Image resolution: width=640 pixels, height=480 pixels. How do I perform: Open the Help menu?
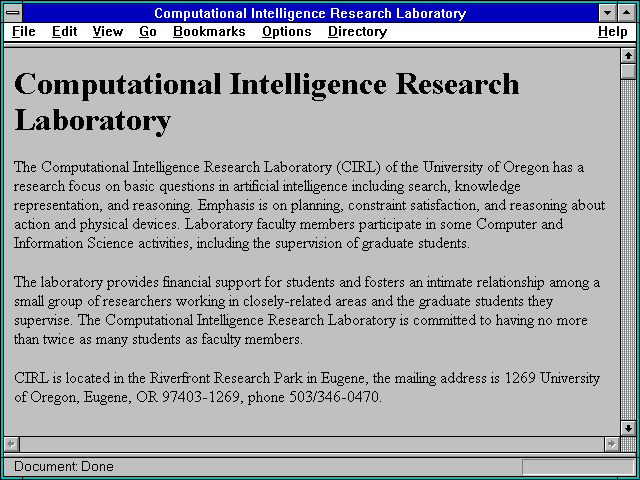pyautogui.click(x=613, y=32)
